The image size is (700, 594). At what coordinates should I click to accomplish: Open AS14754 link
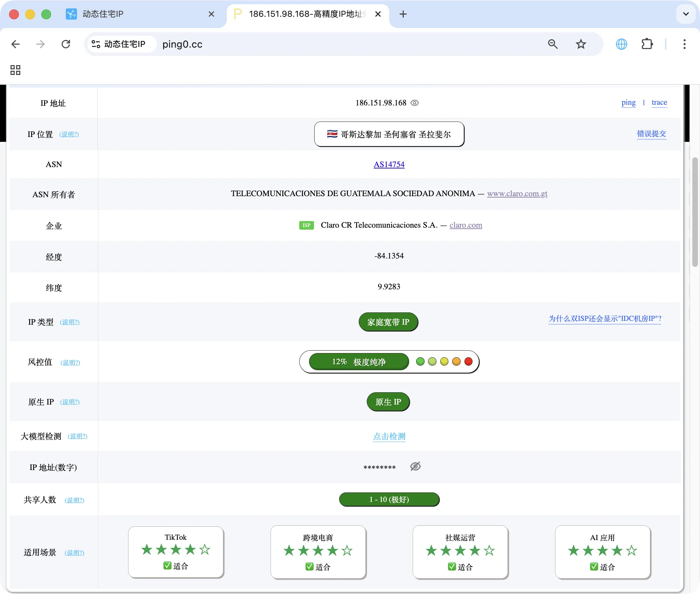389,164
